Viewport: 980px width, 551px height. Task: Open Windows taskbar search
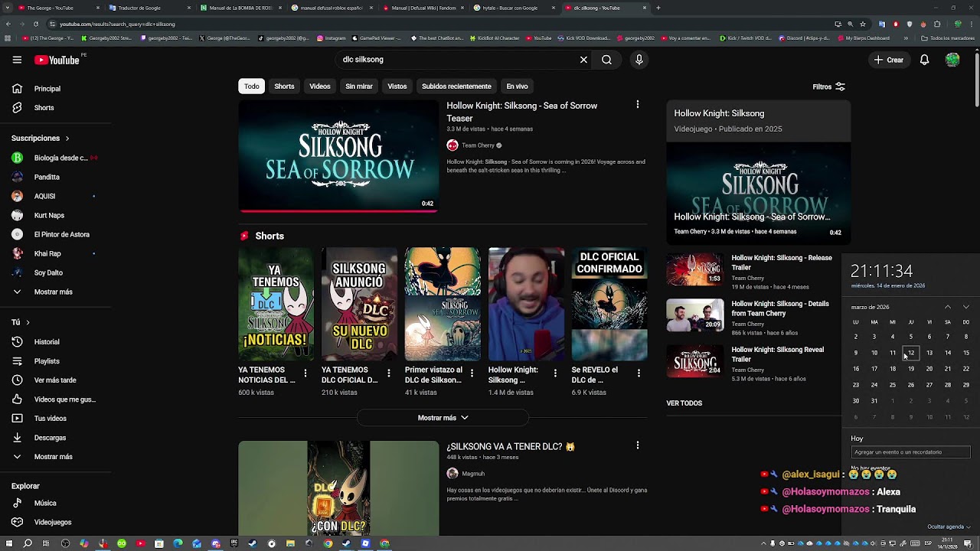coord(28,543)
